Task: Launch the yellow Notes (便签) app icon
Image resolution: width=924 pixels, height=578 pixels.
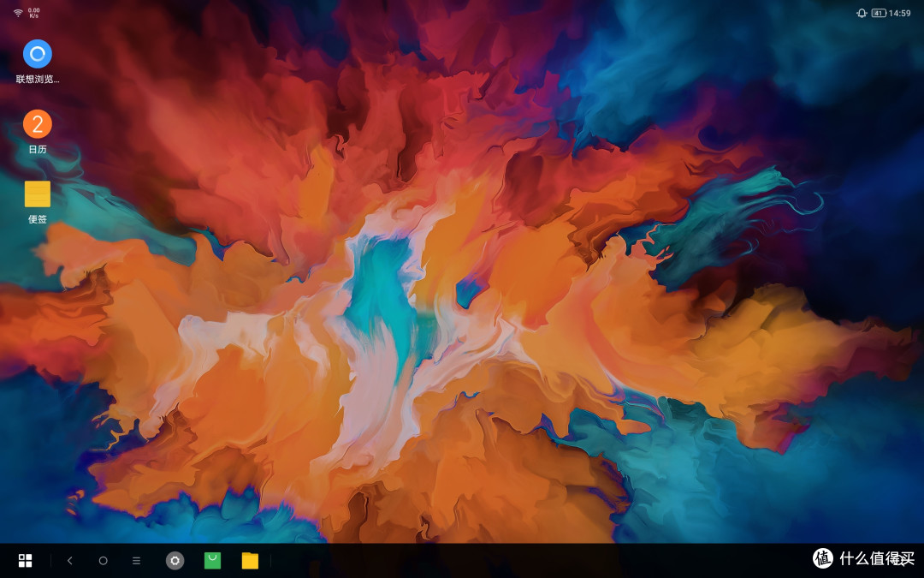Action: pyautogui.click(x=37, y=194)
